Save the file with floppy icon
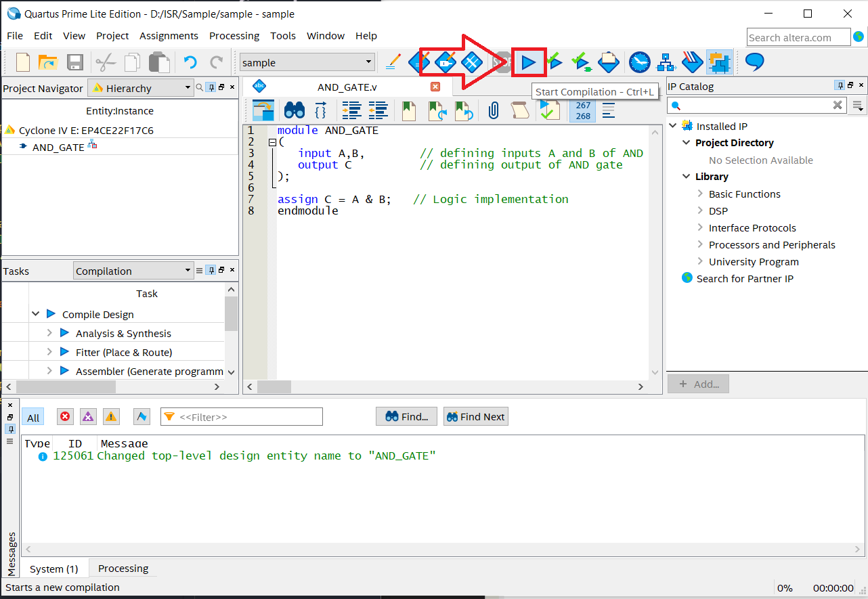The height and width of the screenshot is (599, 868). pos(74,63)
